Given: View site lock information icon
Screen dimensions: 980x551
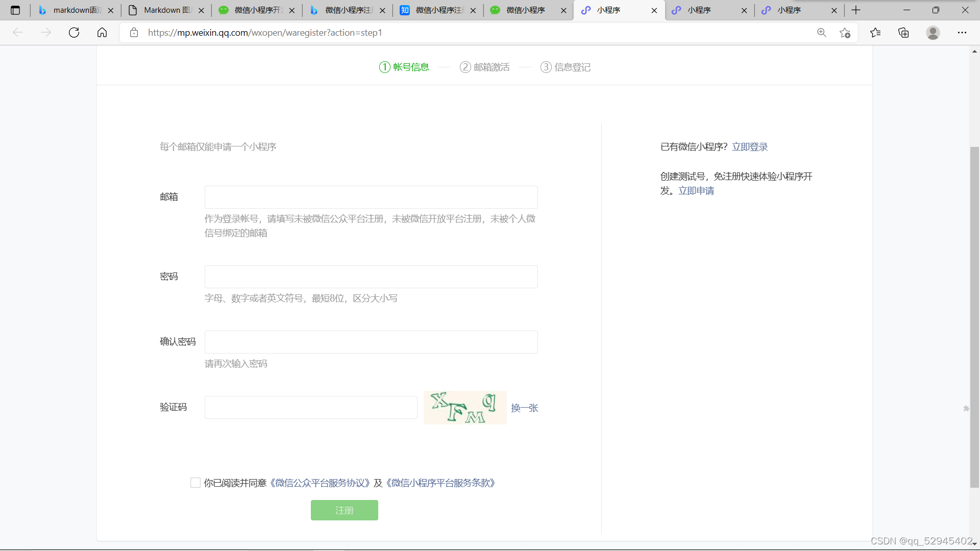Looking at the screenshot, I should (134, 33).
